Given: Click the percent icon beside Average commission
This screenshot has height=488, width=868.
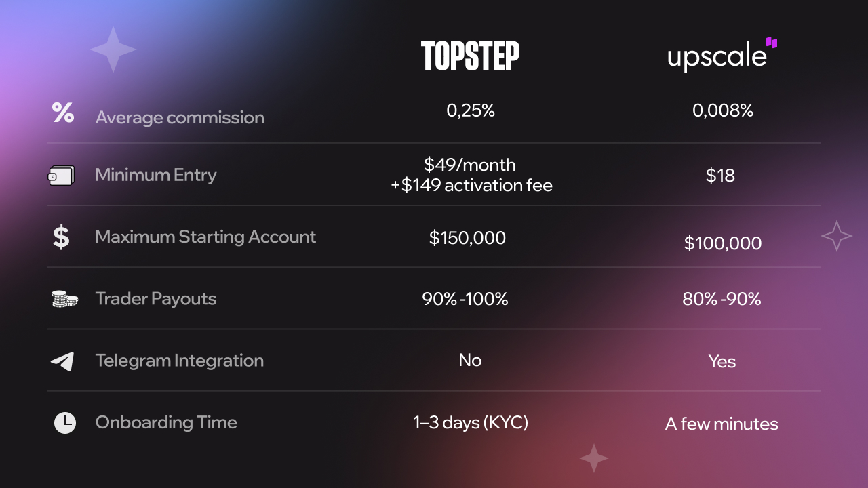Looking at the screenshot, I should 63,113.
